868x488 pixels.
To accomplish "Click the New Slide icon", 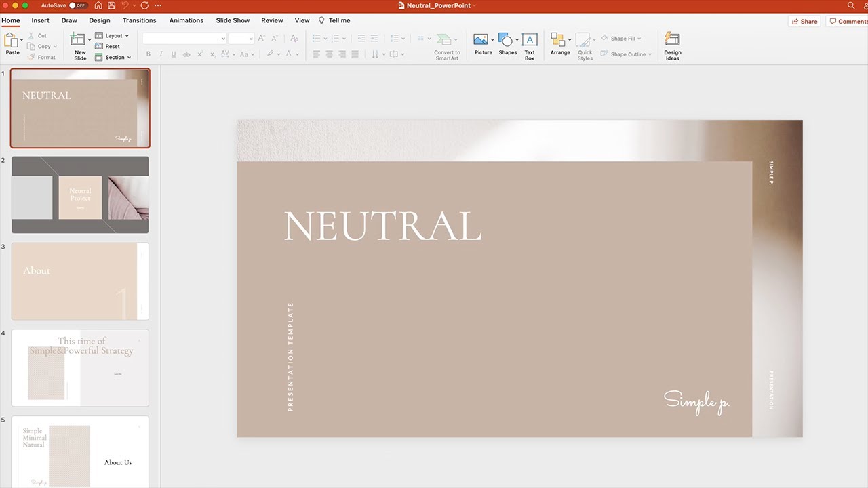I will click(79, 39).
